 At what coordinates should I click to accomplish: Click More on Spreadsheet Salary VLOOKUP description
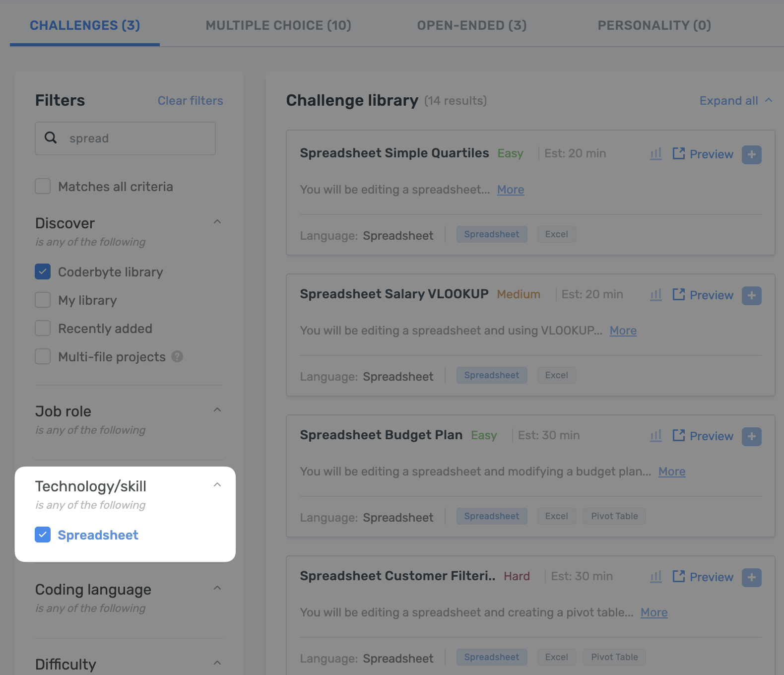click(623, 330)
